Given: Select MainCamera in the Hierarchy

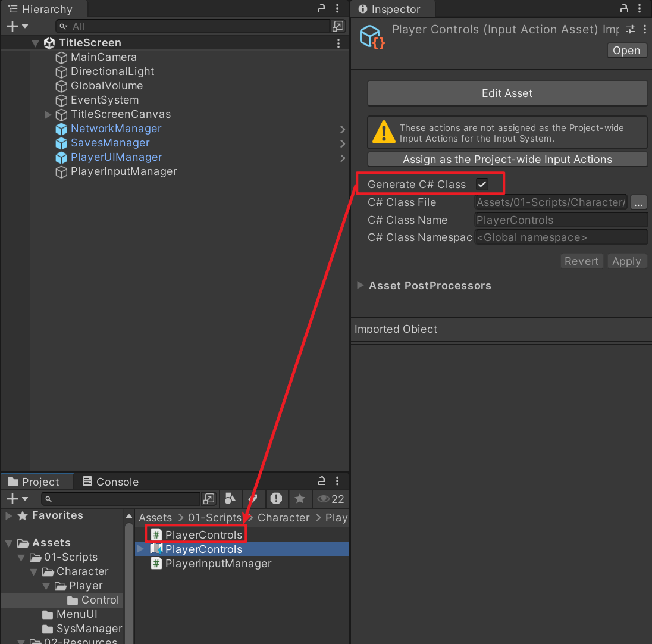Looking at the screenshot, I should (104, 57).
